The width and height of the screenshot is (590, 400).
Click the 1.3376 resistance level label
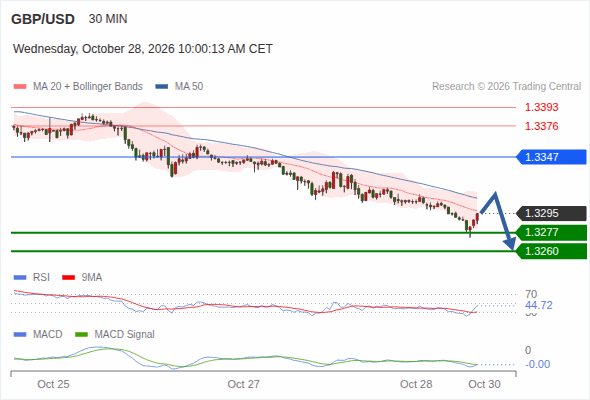click(x=541, y=126)
